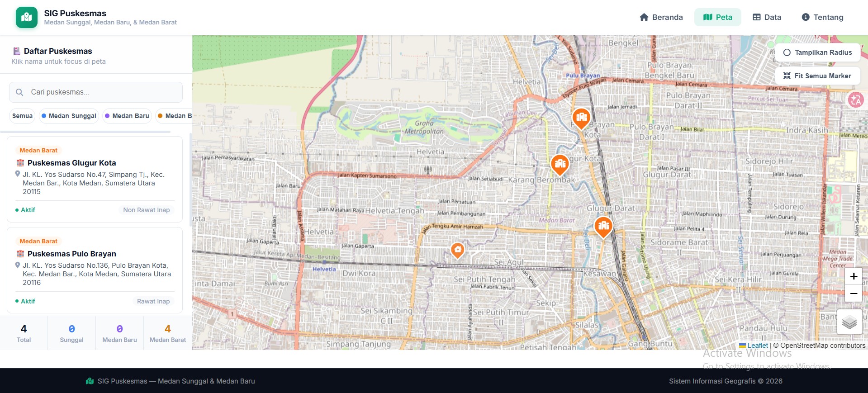
Task: Zoom in the map with plus
Action: (854, 276)
